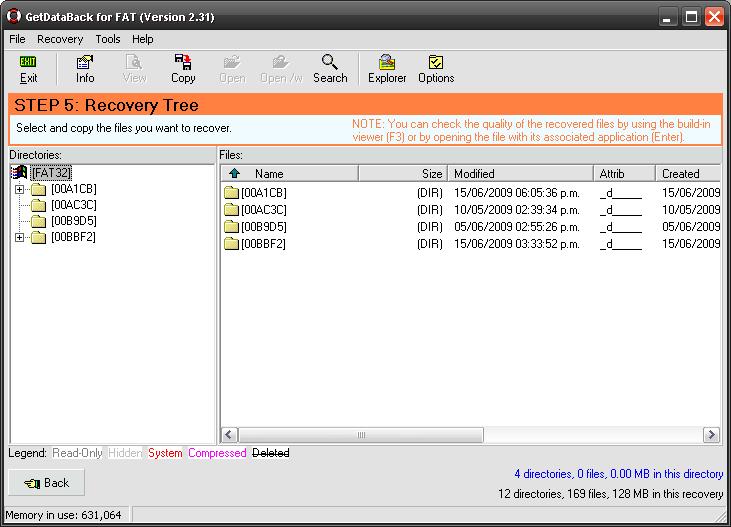Click the disabled Open toolbar icon
This screenshot has width=731, height=527.
232,62
